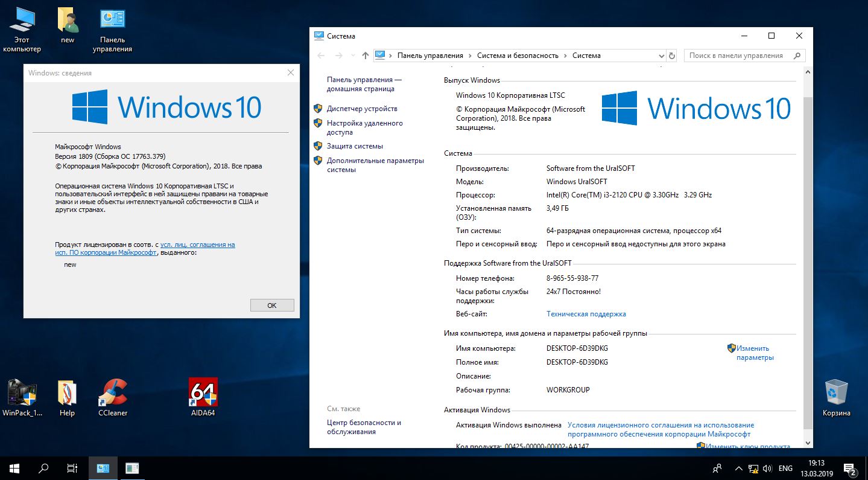The width and height of the screenshot is (868, 480).
Task: Click Система и безопасность breadcrumb
Action: click(x=518, y=56)
